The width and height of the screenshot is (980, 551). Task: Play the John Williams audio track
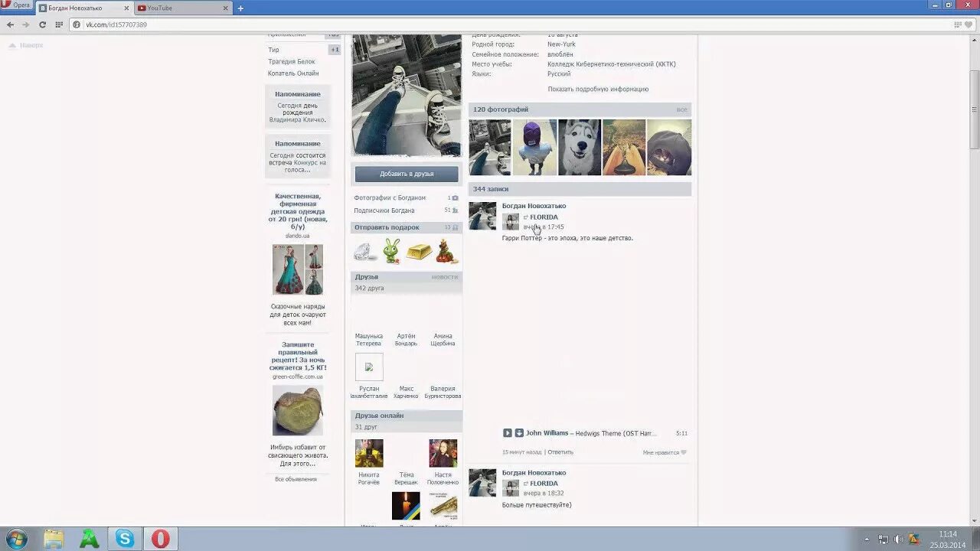507,433
